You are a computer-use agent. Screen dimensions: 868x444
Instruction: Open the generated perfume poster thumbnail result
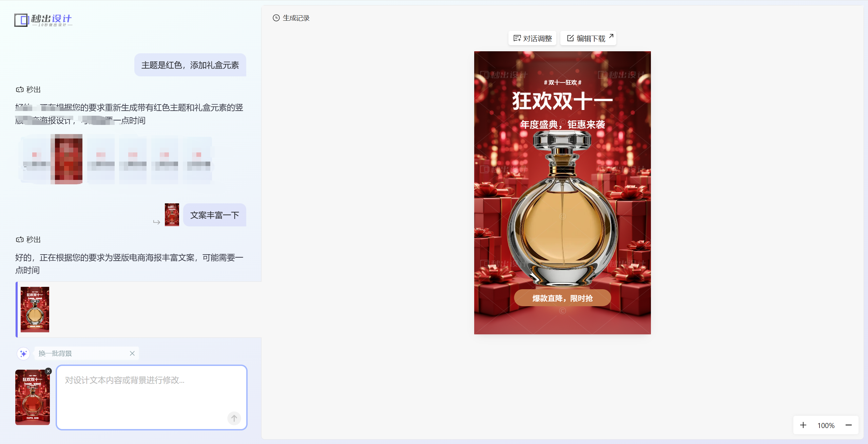coord(35,309)
